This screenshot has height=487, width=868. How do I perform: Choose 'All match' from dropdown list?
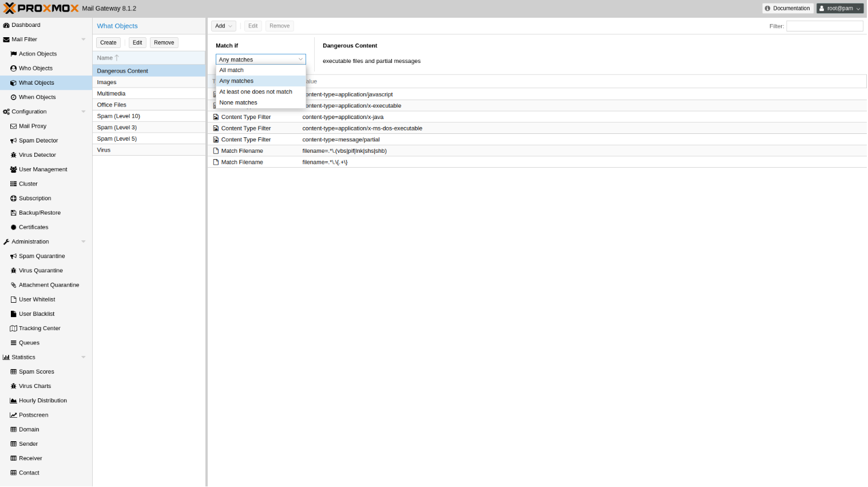pyautogui.click(x=232, y=70)
